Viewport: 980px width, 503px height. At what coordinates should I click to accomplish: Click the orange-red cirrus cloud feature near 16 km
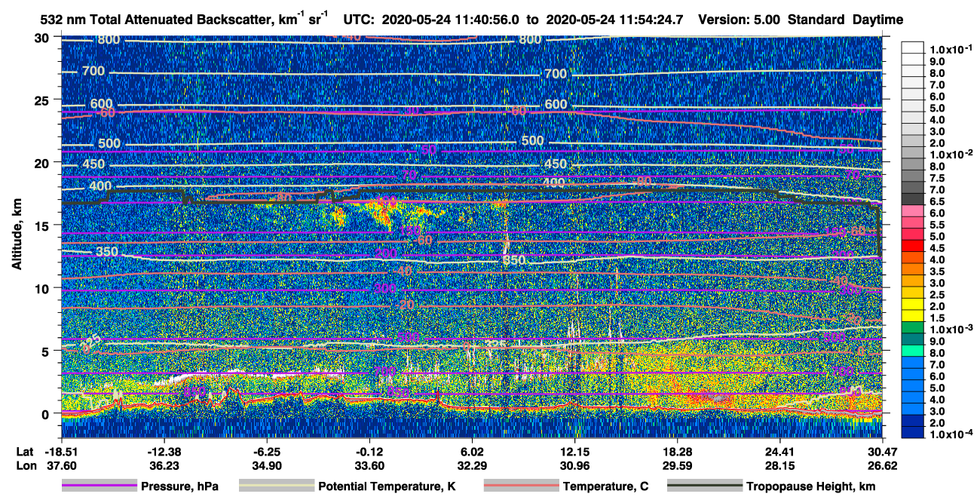pos(384,212)
